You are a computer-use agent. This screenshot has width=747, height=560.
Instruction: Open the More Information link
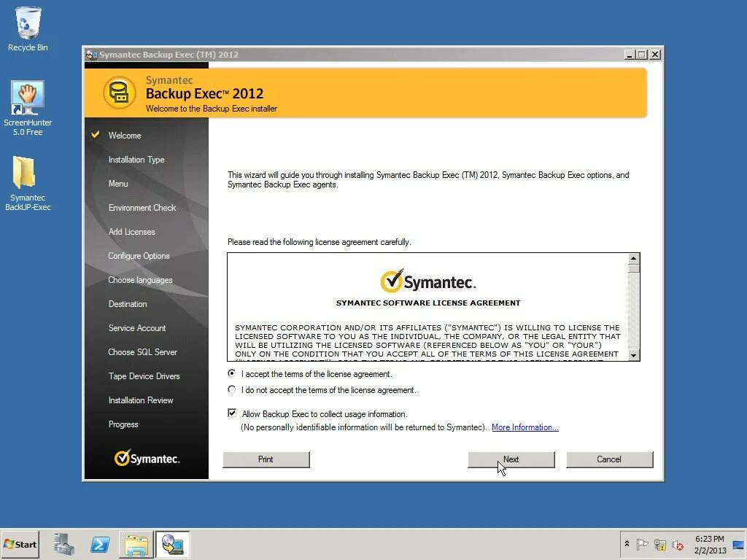point(525,427)
